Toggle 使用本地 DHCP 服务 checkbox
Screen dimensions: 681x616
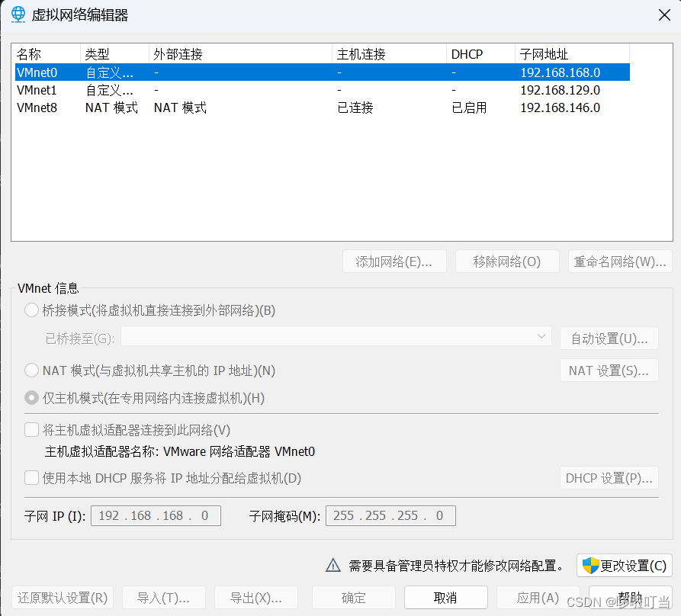(x=32, y=478)
